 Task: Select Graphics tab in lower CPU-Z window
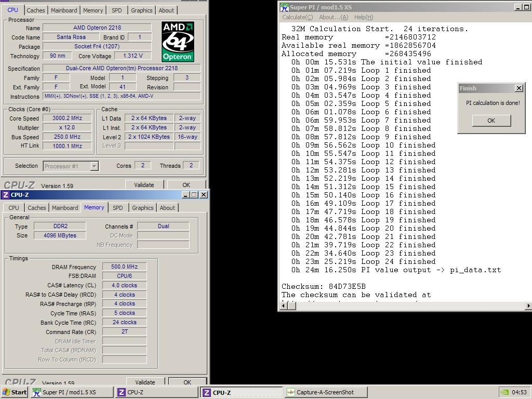click(142, 208)
